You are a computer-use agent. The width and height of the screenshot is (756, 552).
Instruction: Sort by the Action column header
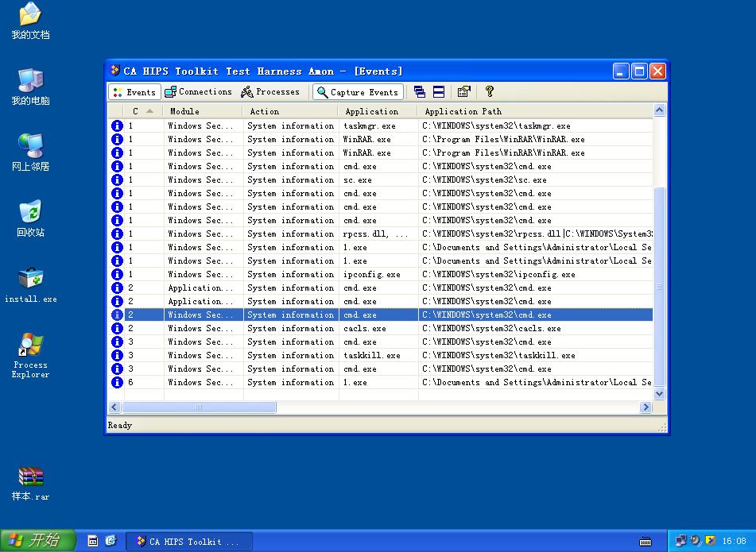291,111
